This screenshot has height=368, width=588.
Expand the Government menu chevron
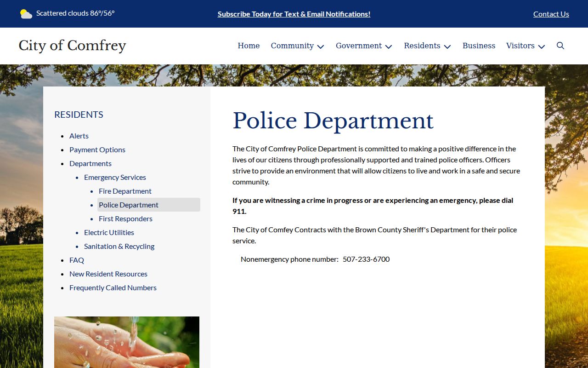[389, 46]
